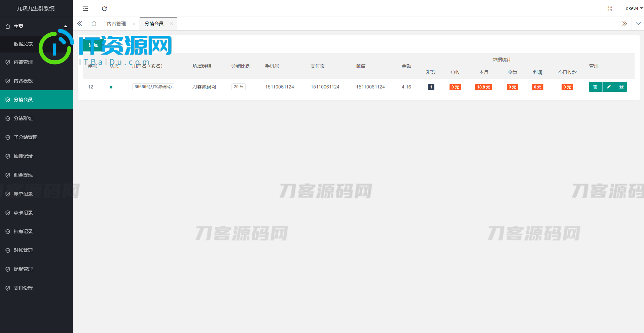Collapse the 主页 menu group
644x333 pixels.
coord(36,26)
